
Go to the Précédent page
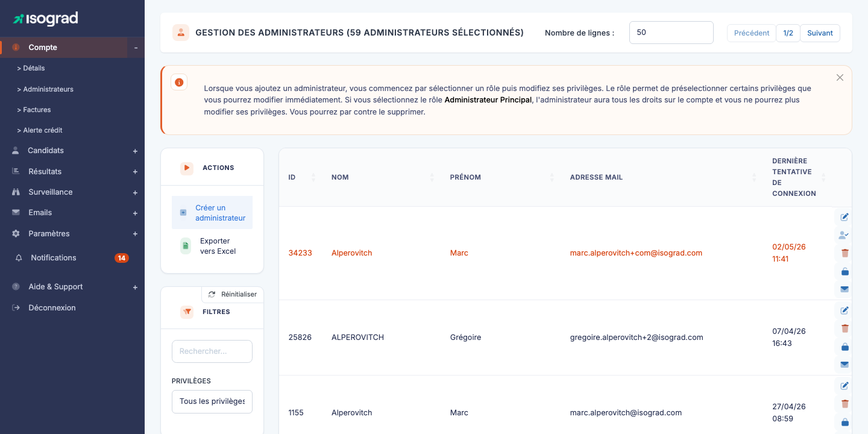[752, 33]
